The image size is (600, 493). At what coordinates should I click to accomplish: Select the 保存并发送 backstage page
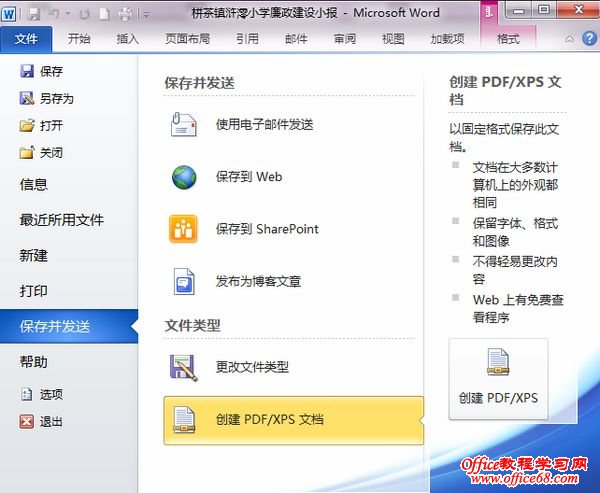(69, 326)
